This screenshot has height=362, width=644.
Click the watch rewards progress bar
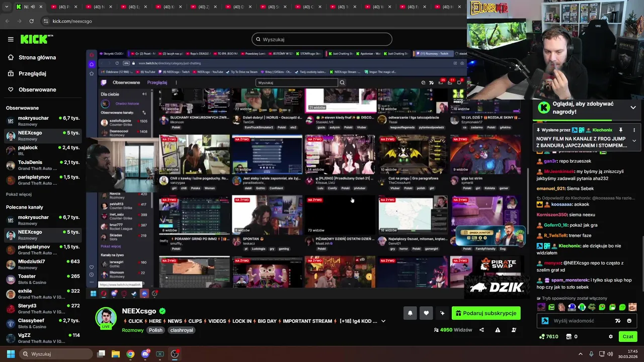tap(588, 121)
